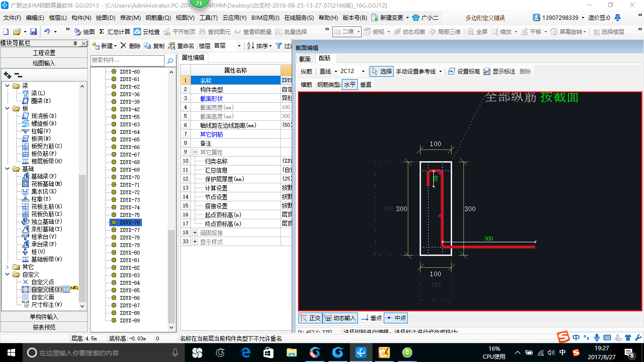
Task: Click the 报表预览 panel button
Action: [44, 327]
